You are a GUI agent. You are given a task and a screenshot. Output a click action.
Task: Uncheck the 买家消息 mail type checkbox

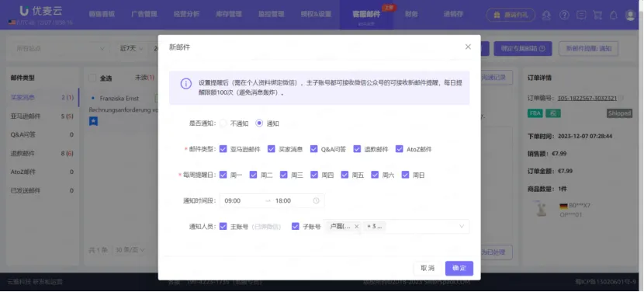click(271, 149)
